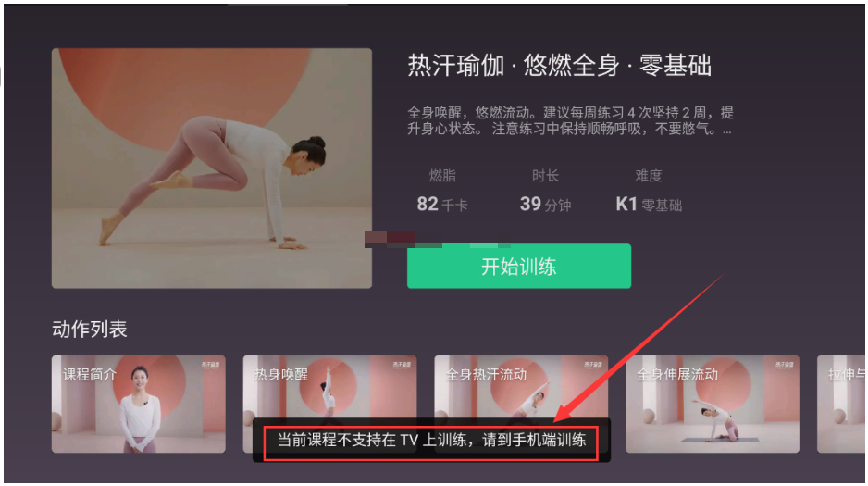Open the 课程简介 video thumbnail
Image resolution: width=868 pixels, height=486 pixels.
tap(139, 405)
